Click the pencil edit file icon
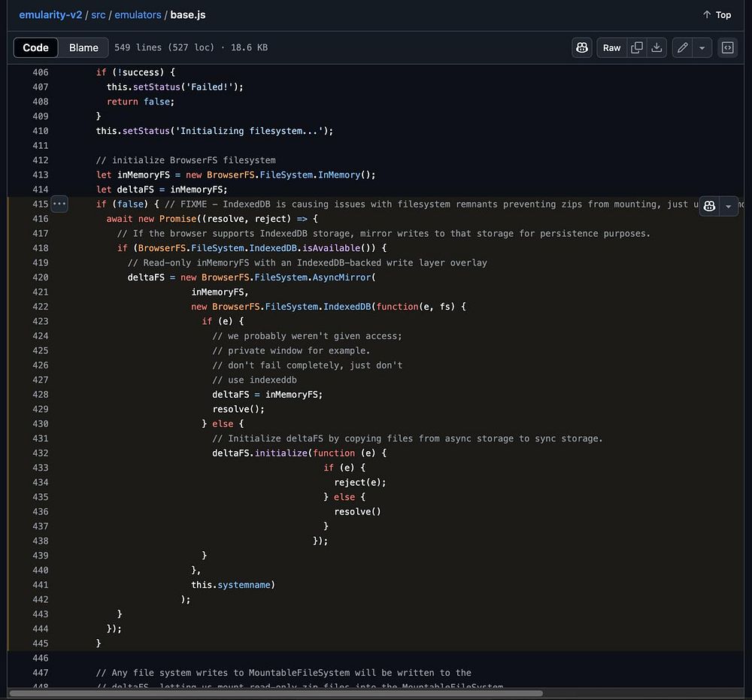Viewport: 752px width, 700px height. pyautogui.click(x=682, y=47)
